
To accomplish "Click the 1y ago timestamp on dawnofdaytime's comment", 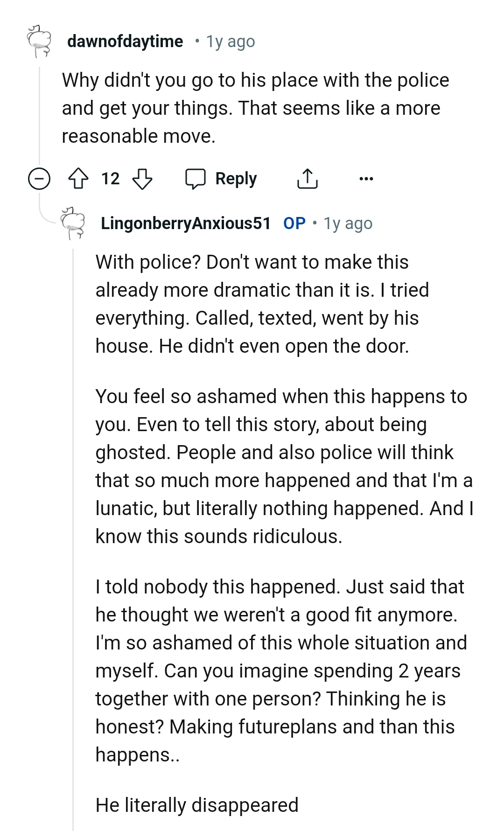I will point(231,42).
